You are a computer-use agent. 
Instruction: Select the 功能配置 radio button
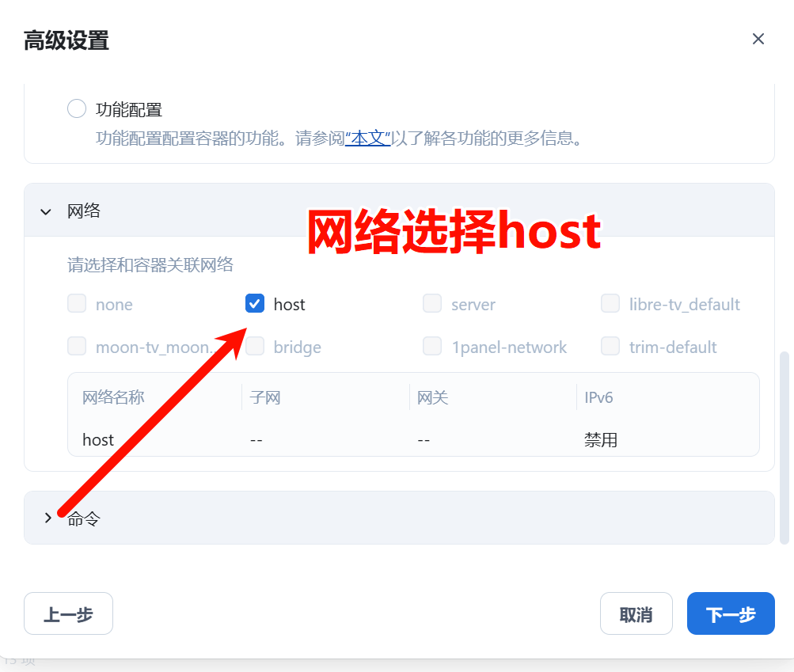coord(77,108)
